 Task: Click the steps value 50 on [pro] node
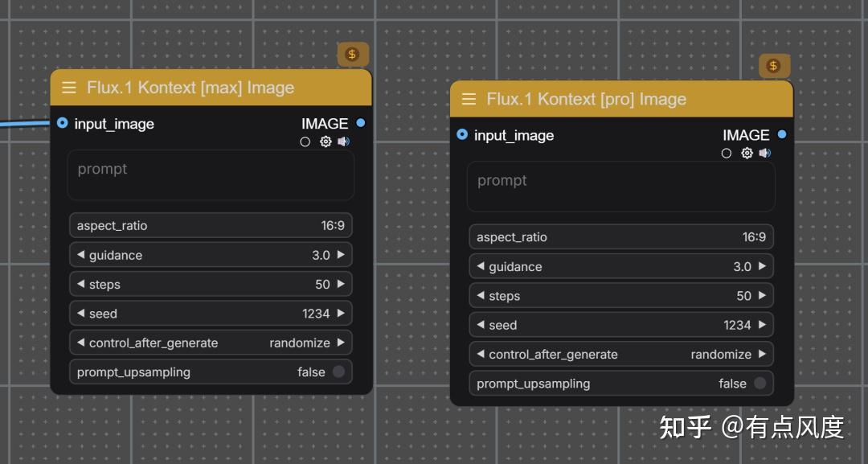[x=744, y=296]
